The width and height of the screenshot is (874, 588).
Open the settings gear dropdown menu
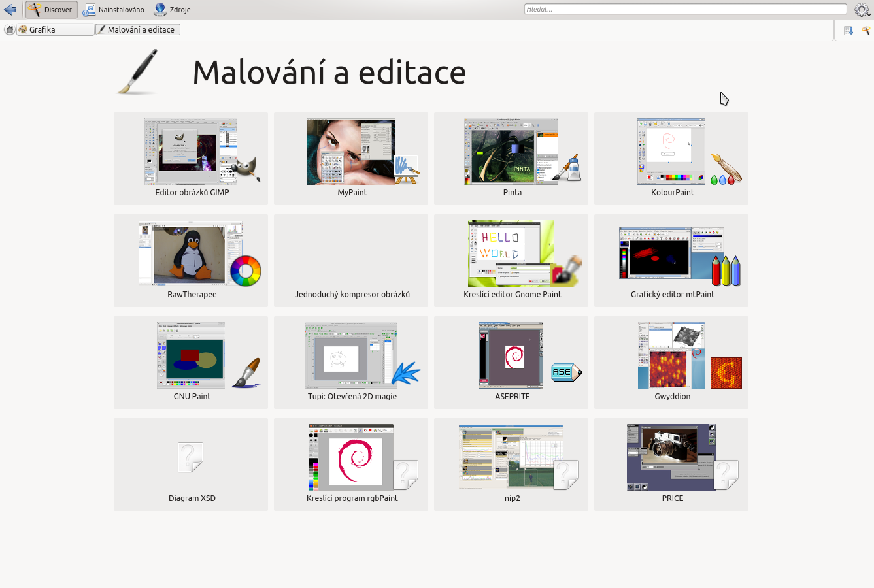(x=863, y=10)
